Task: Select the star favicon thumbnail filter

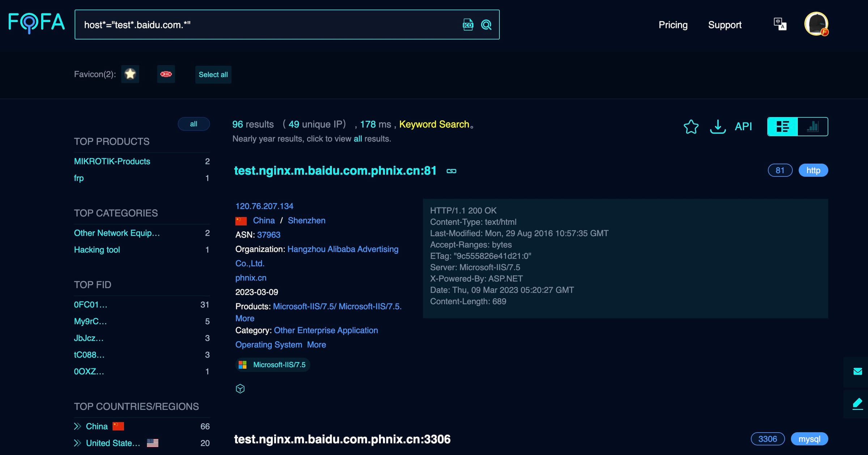Action: 130,74
